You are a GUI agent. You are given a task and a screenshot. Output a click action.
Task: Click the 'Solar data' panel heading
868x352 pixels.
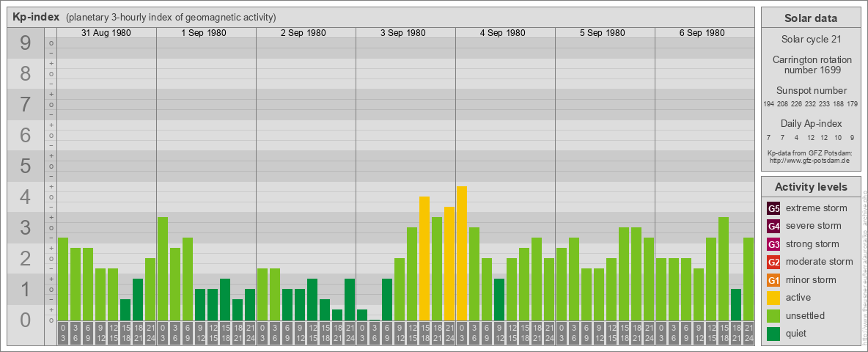pyautogui.click(x=810, y=18)
